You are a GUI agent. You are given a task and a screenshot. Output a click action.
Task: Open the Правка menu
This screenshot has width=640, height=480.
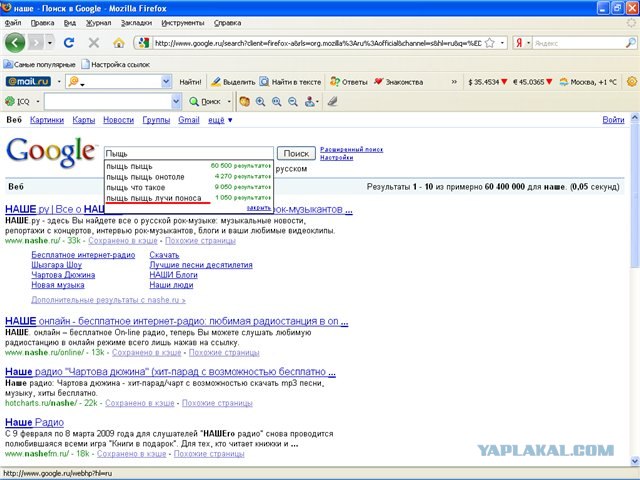[x=42, y=23]
